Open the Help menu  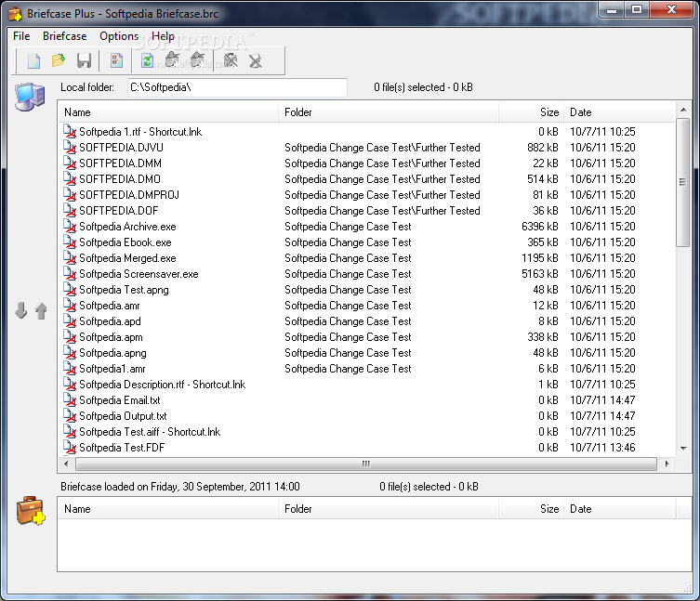(163, 36)
